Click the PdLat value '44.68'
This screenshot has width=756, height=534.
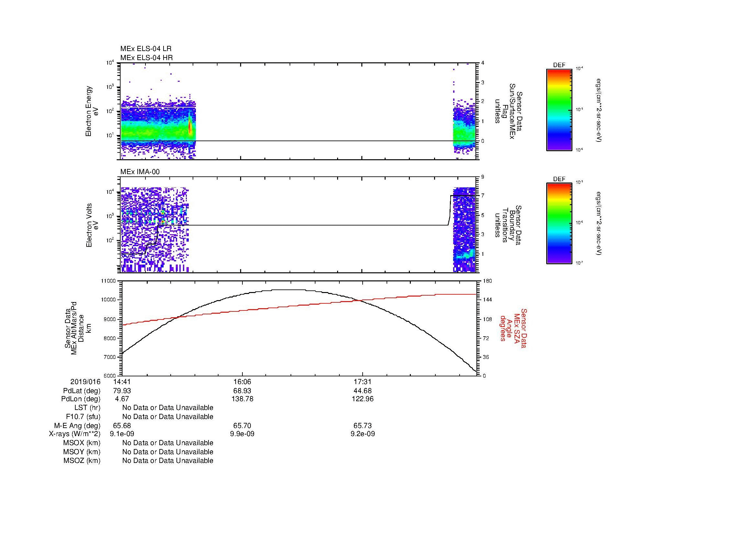click(363, 391)
